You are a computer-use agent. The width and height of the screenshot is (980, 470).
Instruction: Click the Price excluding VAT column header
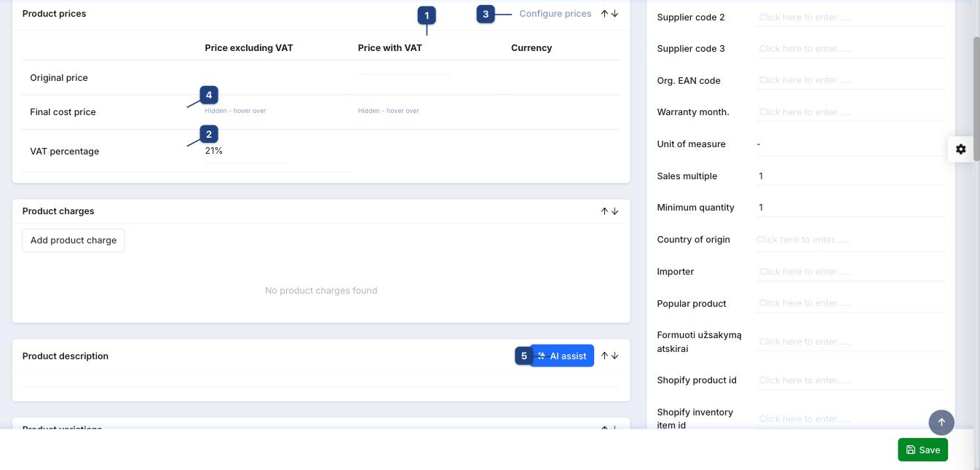(249, 48)
